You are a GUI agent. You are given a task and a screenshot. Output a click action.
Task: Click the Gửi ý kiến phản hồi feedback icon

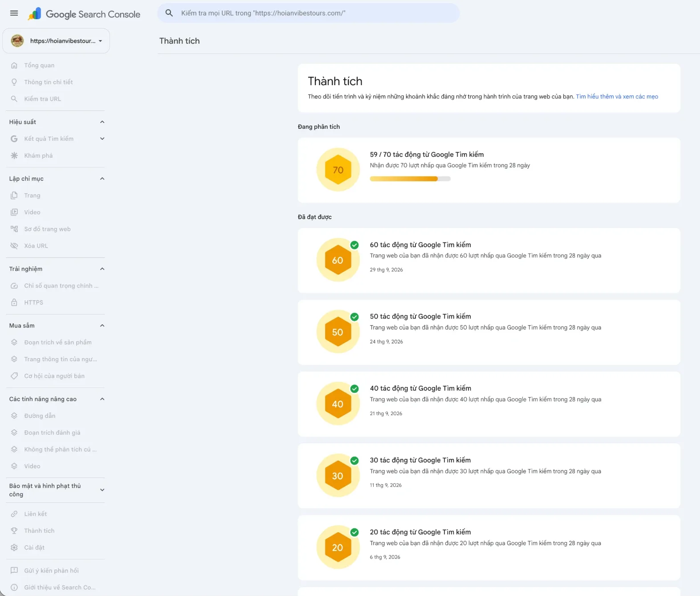[x=14, y=571]
